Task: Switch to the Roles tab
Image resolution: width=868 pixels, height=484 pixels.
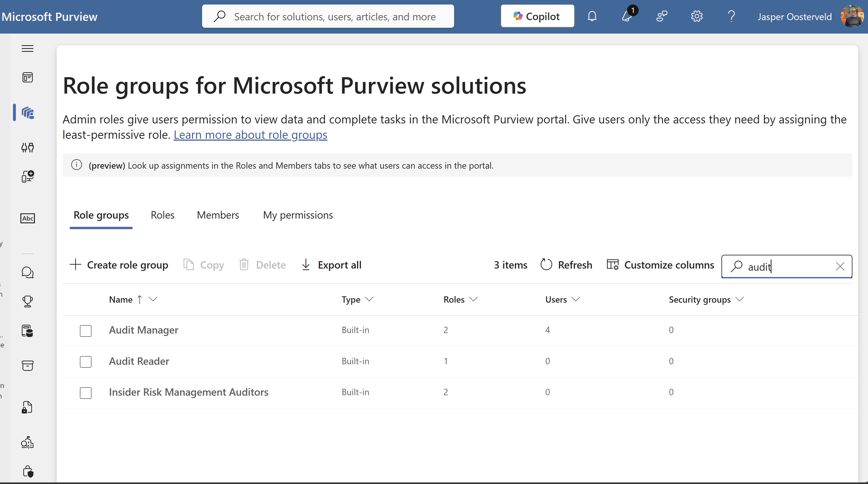Action: click(x=163, y=215)
